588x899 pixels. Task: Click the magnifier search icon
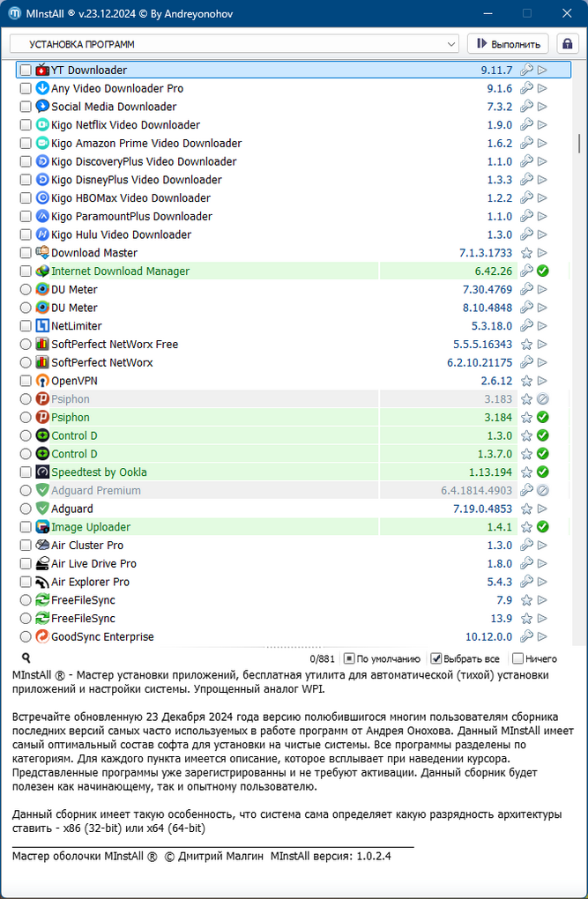point(26,658)
